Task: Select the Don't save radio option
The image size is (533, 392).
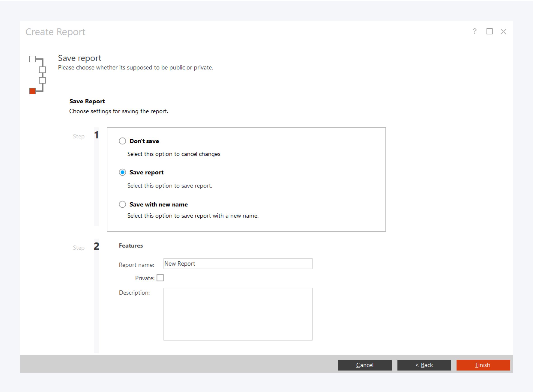Action: (x=122, y=141)
